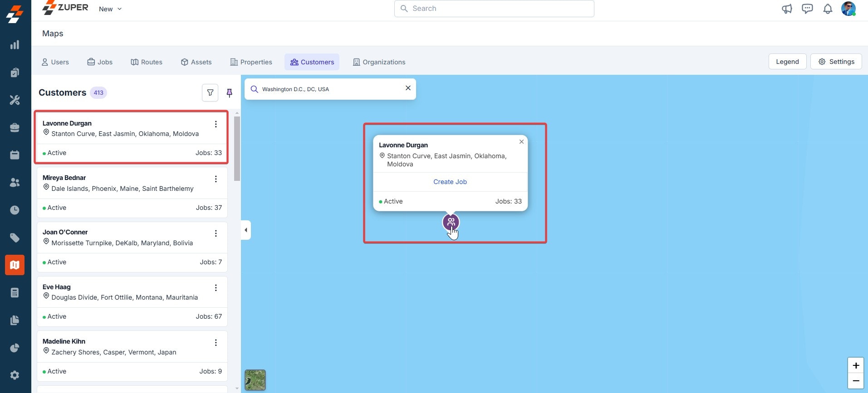Screen dimensions: 868x393
Task: Switch to satellite map thumbnail
Action: [255, 380]
